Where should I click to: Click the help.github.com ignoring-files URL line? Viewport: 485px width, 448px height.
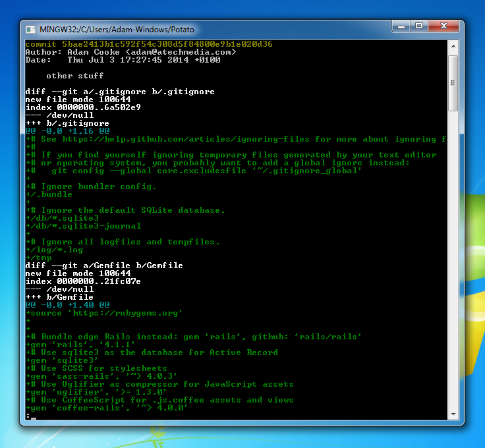[x=236, y=139]
